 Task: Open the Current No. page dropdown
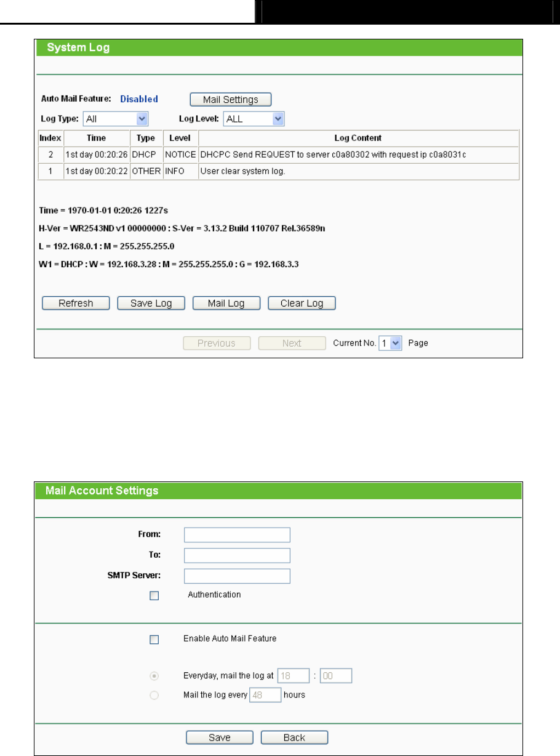pyautogui.click(x=390, y=343)
